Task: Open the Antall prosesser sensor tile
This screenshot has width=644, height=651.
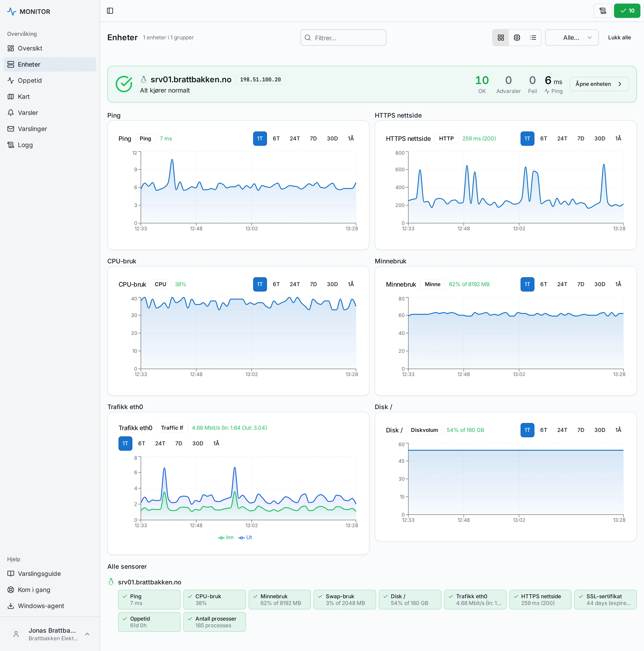Action: point(214,622)
